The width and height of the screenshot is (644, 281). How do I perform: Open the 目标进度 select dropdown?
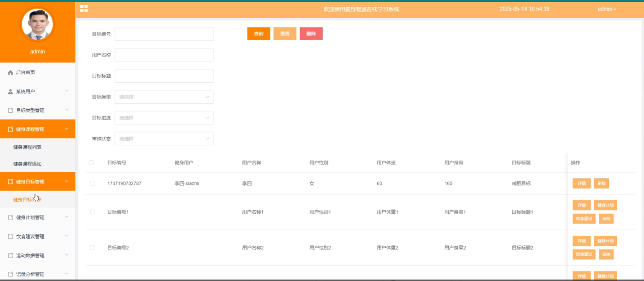click(164, 118)
